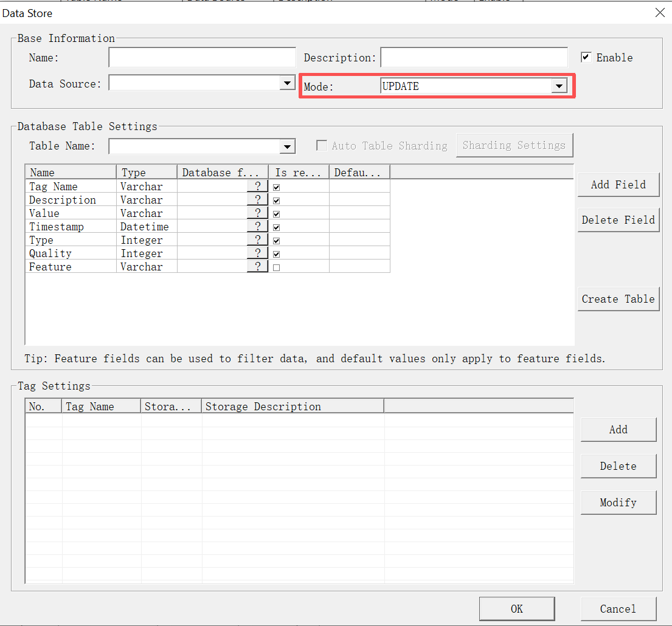Screen dimensions: 672x626
Task: Click the Modify button in Tag Settings
Action: click(x=618, y=503)
